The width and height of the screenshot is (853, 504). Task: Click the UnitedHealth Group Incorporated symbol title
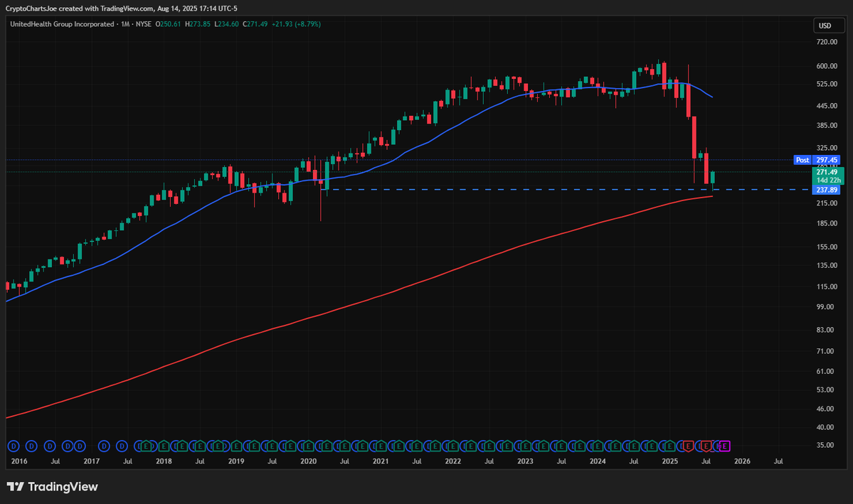click(62, 24)
